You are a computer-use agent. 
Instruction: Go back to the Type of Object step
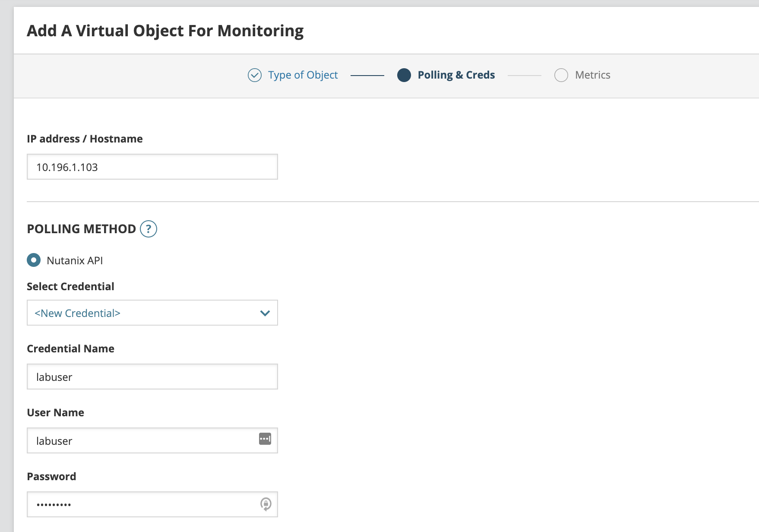tap(303, 75)
